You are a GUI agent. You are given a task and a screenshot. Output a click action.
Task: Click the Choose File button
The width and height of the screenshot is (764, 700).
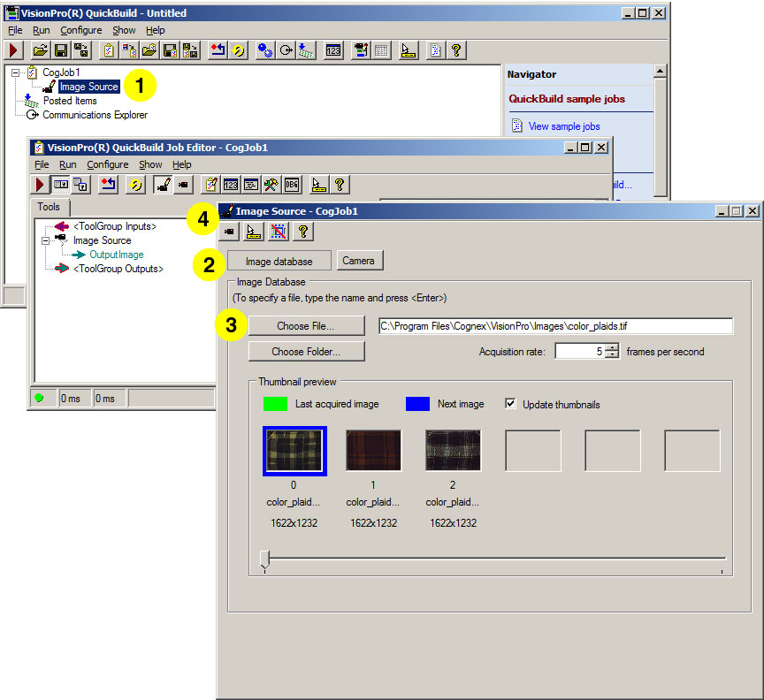(305, 326)
